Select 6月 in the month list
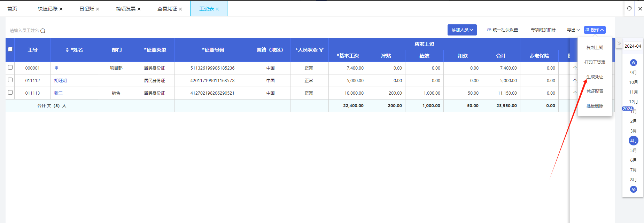 pyautogui.click(x=634, y=160)
